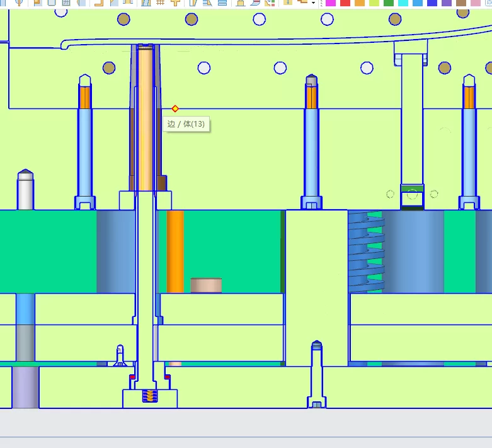Viewport: 492px width, 448px height.
Task: Pick the yellow-green color swatch
Action: pos(374,3)
